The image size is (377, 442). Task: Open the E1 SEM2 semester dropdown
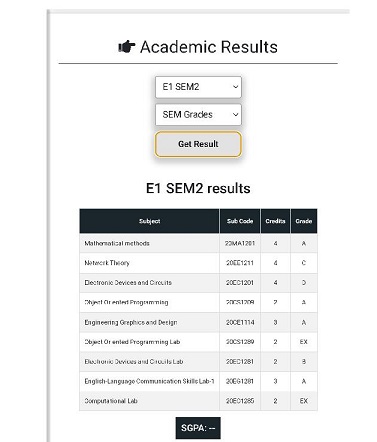coord(198,87)
